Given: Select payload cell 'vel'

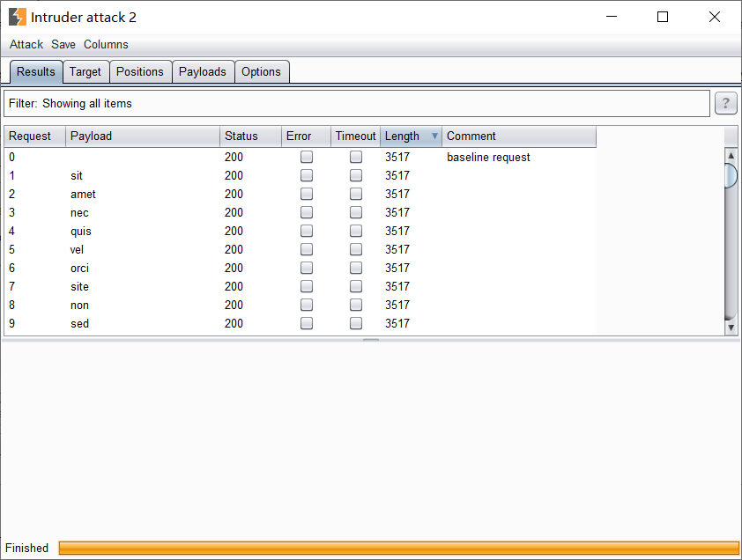Looking at the screenshot, I should coord(143,249).
